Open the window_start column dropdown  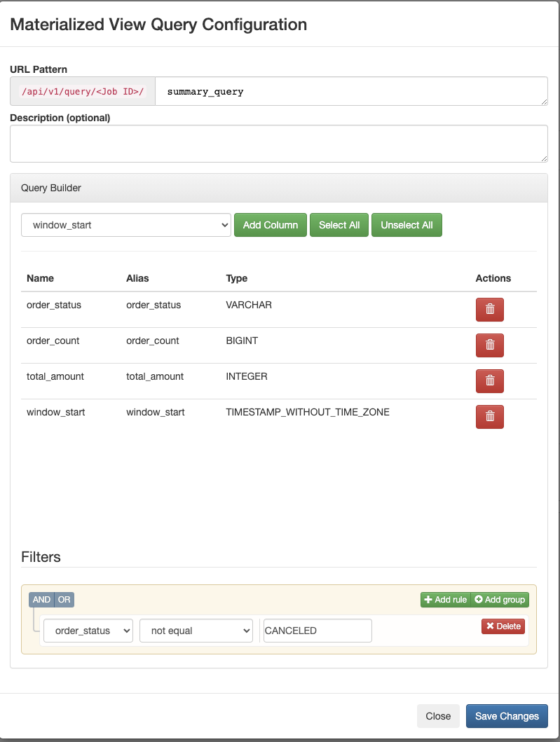[126, 226]
